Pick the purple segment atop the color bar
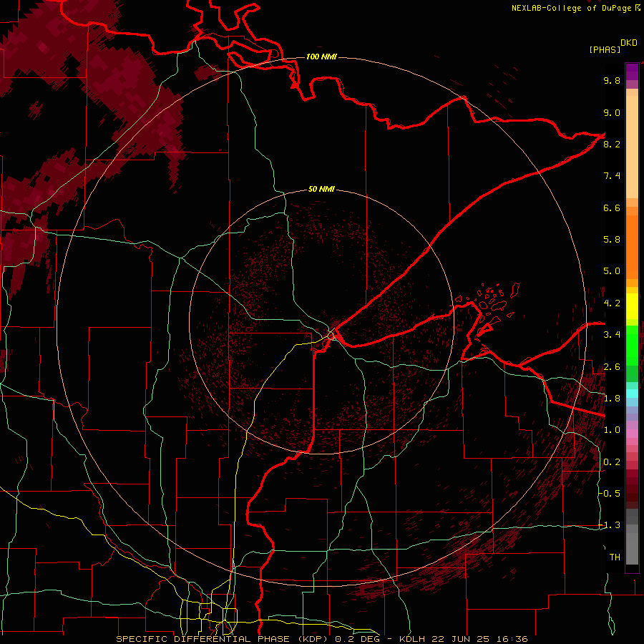This screenshot has width=644, height=644. pyautogui.click(x=632, y=72)
